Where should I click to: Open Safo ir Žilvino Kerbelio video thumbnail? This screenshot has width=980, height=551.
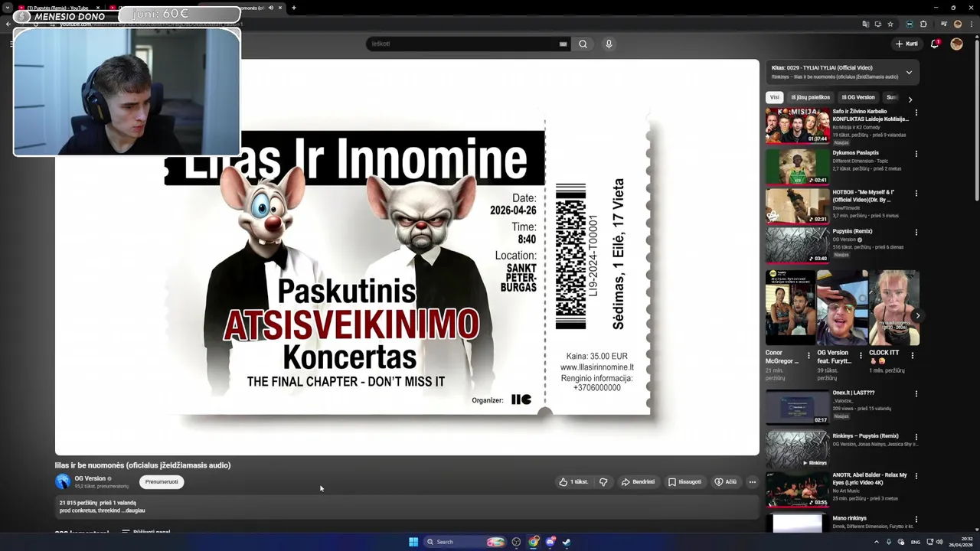[797, 126]
